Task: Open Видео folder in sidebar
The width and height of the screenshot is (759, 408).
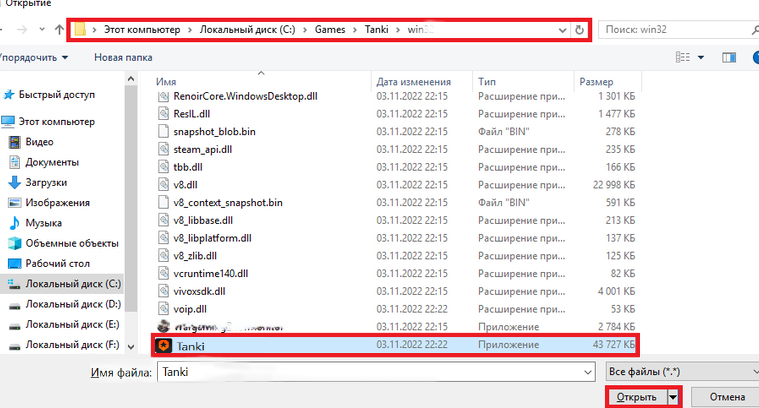Action: (x=39, y=142)
